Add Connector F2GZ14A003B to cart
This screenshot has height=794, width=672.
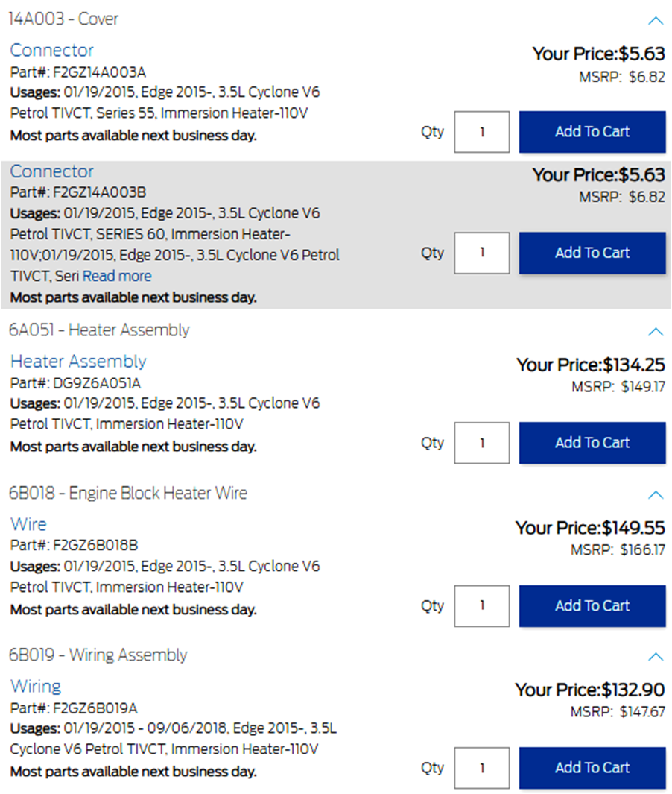pyautogui.click(x=592, y=253)
